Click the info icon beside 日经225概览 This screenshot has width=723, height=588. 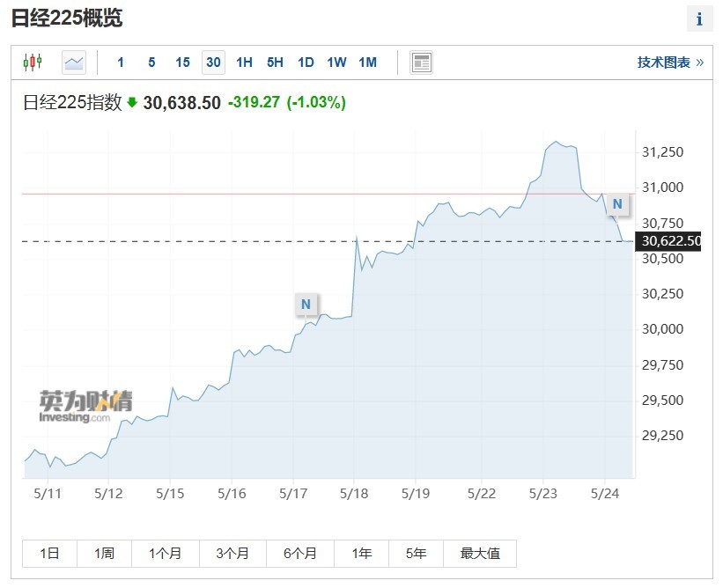click(x=700, y=19)
